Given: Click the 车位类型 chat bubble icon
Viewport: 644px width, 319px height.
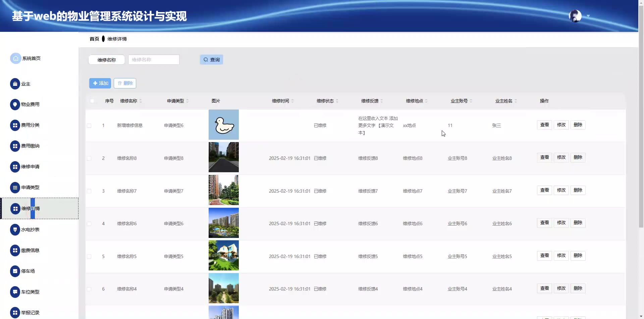Looking at the screenshot, I should point(15,292).
